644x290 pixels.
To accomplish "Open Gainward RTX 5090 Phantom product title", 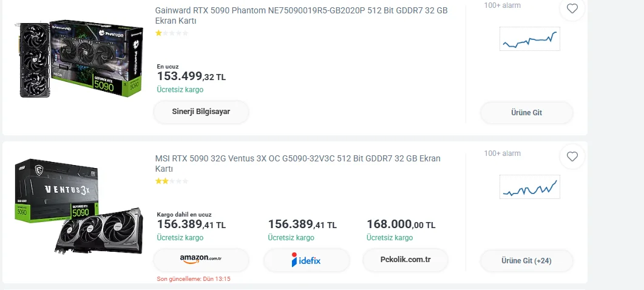I will tap(301, 15).
